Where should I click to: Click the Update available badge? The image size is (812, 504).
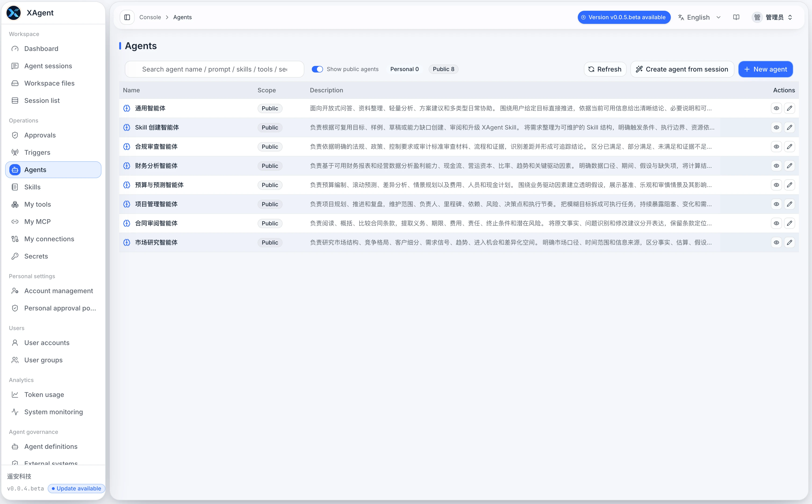point(76,488)
